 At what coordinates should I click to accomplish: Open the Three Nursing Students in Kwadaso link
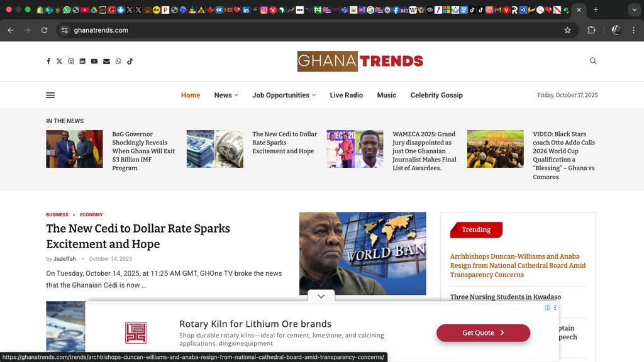click(505, 297)
